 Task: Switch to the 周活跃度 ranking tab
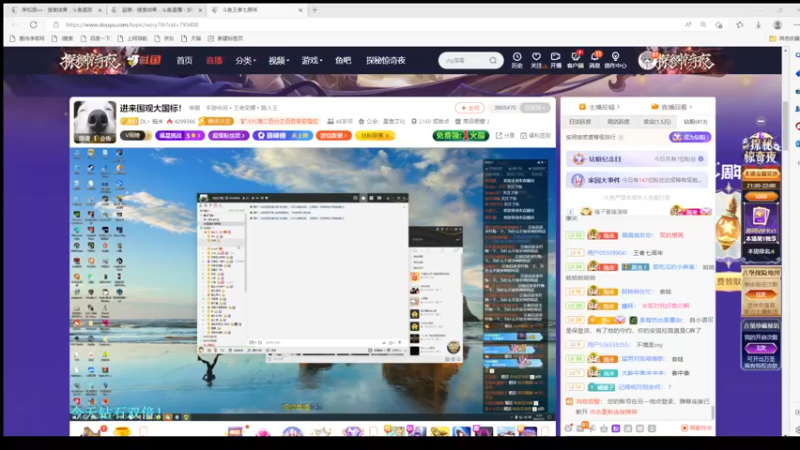(x=618, y=122)
